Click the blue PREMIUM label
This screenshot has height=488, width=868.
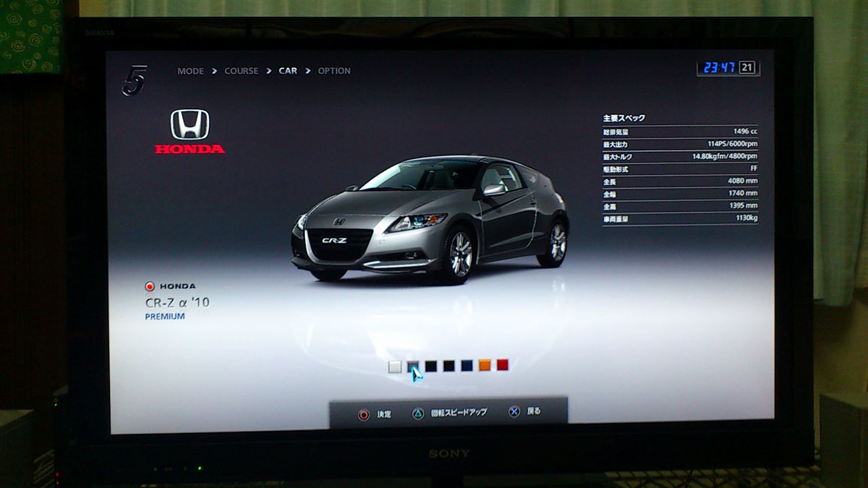pyautogui.click(x=165, y=317)
